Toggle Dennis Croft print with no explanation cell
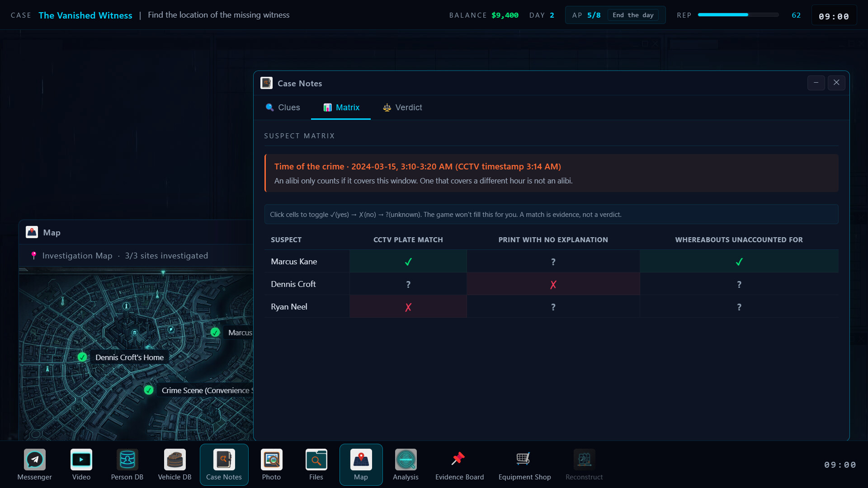Image resolution: width=868 pixels, height=488 pixels. coord(553,284)
